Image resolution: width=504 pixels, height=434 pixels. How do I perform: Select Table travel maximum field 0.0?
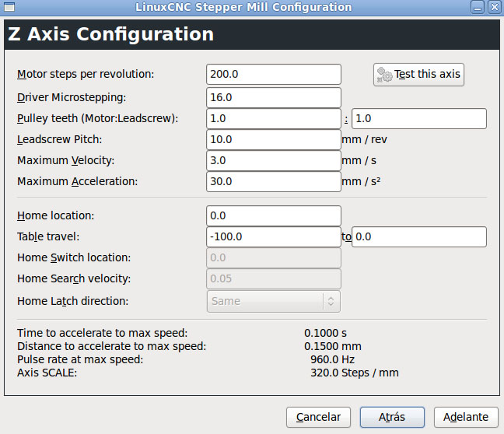tap(419, 237)
